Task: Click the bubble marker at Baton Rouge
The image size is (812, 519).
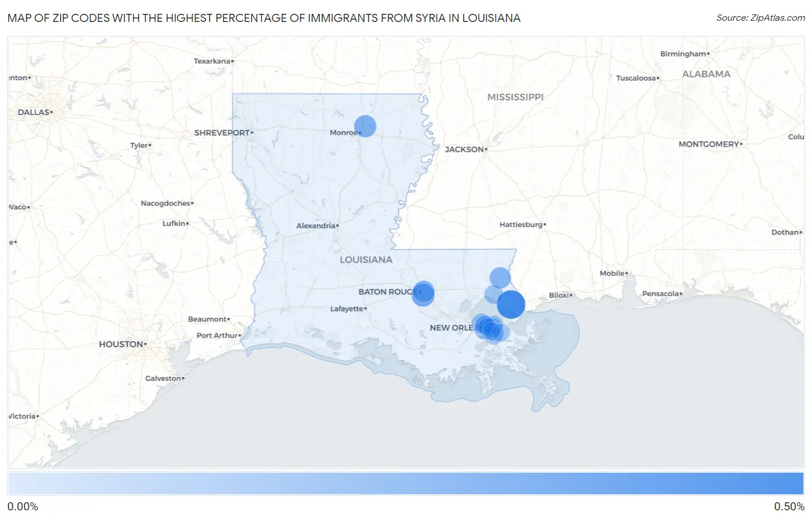Action: click(423, 293)
